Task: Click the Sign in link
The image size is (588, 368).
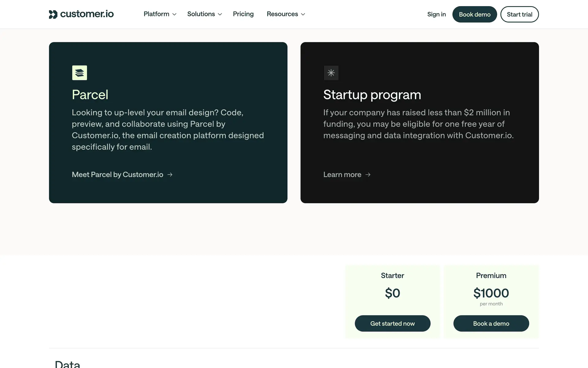Action: point(436,14)
